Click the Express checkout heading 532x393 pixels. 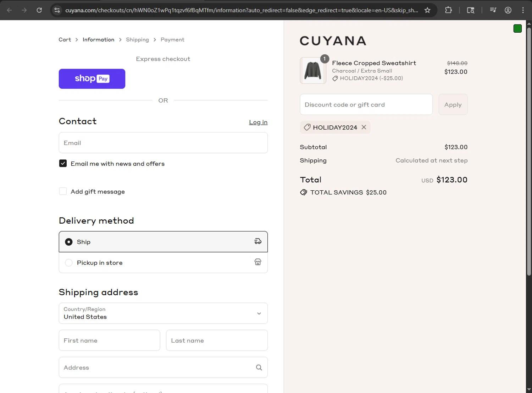(x=163, y=59)
